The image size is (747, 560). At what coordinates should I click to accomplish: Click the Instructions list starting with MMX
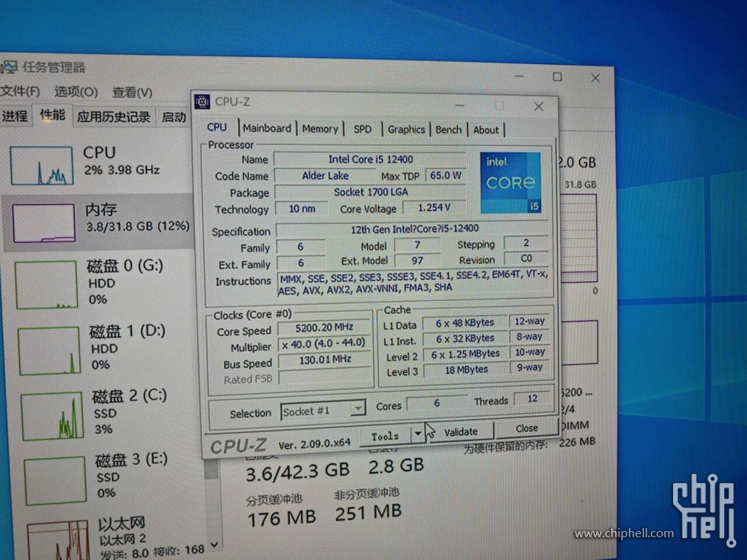[413, 283]
